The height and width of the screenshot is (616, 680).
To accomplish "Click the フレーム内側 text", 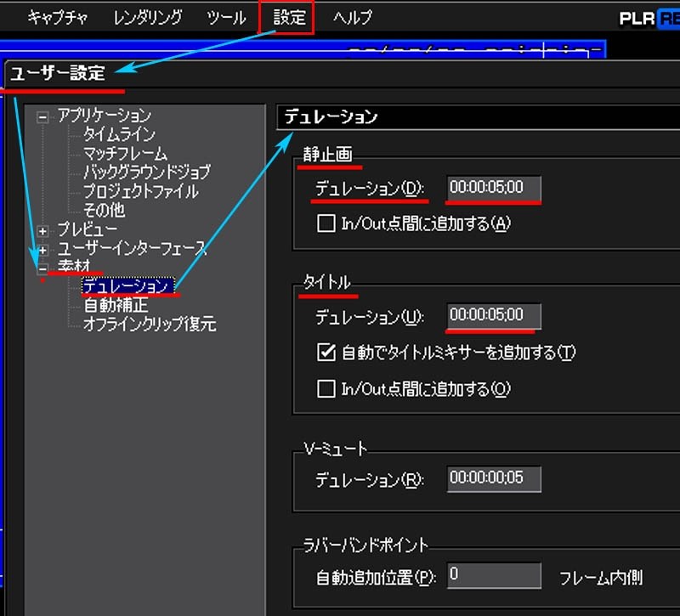I will click(601, 578).
